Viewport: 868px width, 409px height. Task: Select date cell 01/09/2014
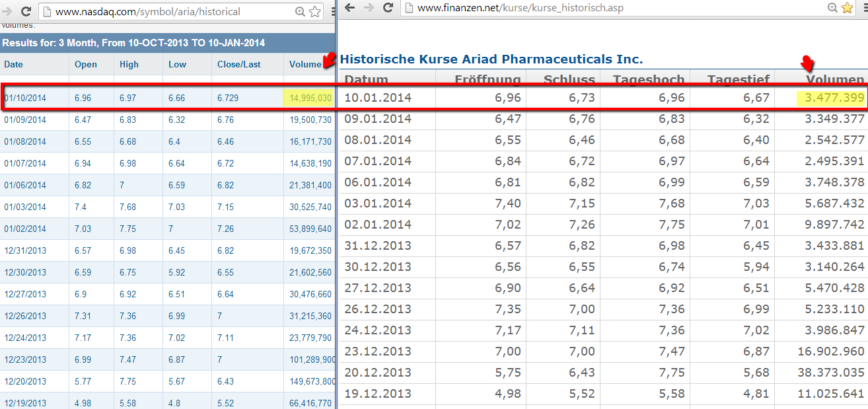25,120
